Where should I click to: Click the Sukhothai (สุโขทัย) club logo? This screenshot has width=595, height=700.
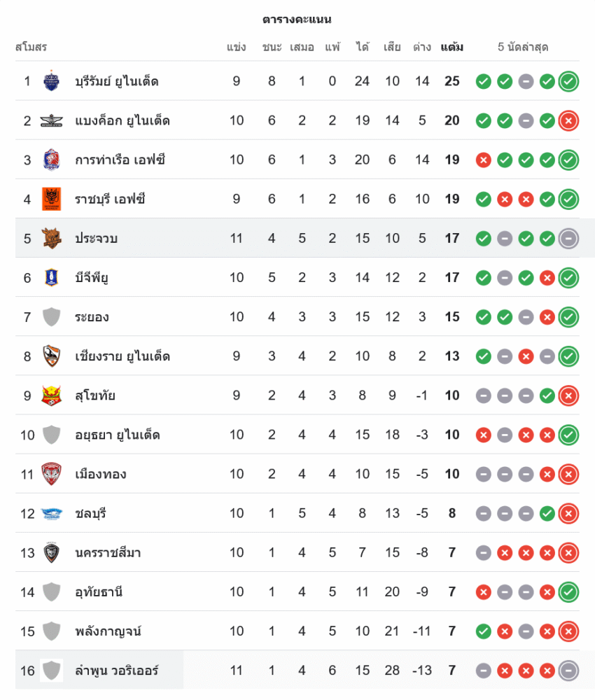tap(51, 395)
